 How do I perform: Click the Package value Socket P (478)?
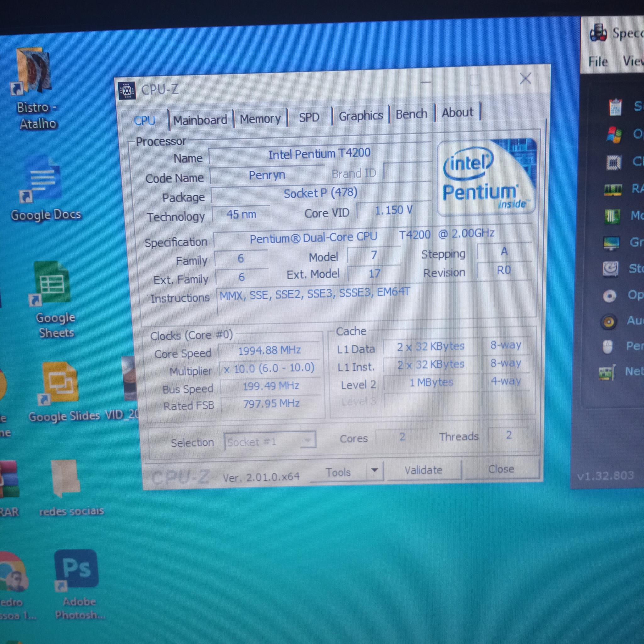[x=321, y=193]
